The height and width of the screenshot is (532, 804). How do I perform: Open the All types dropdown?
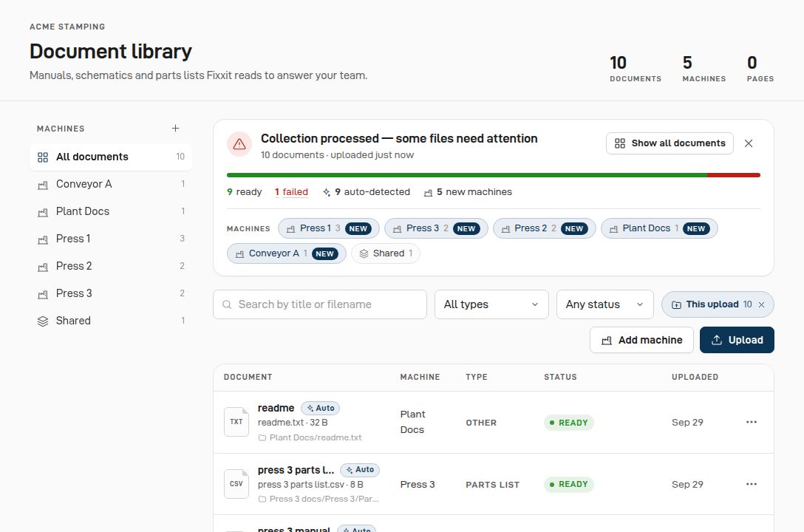click(x=491, y=304)
